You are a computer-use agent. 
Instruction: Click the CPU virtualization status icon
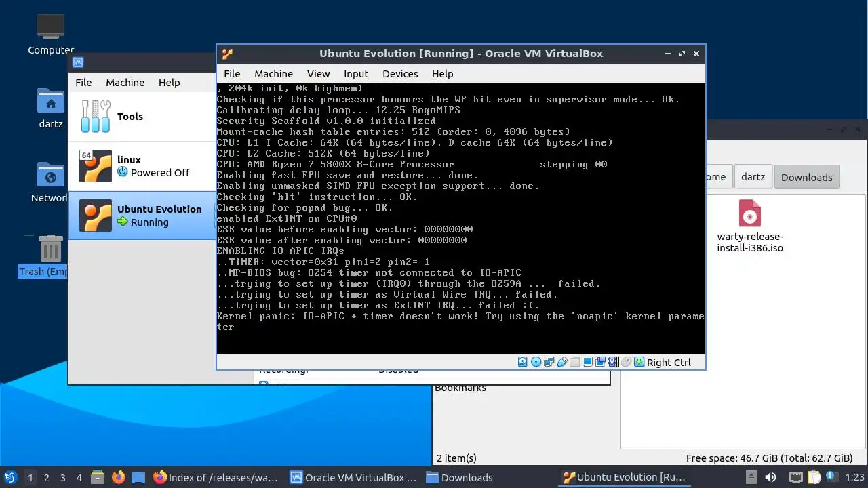click(613, 362)
